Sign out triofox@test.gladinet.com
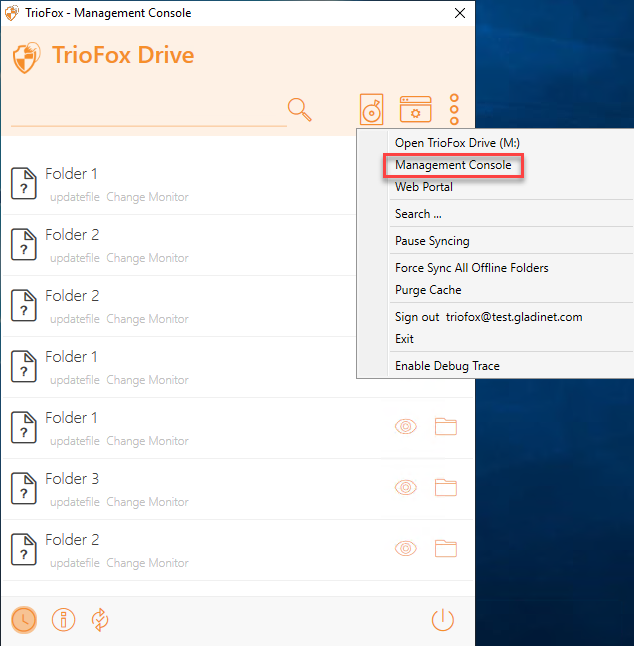Viewport: 634px width, 646px height. 489,317
